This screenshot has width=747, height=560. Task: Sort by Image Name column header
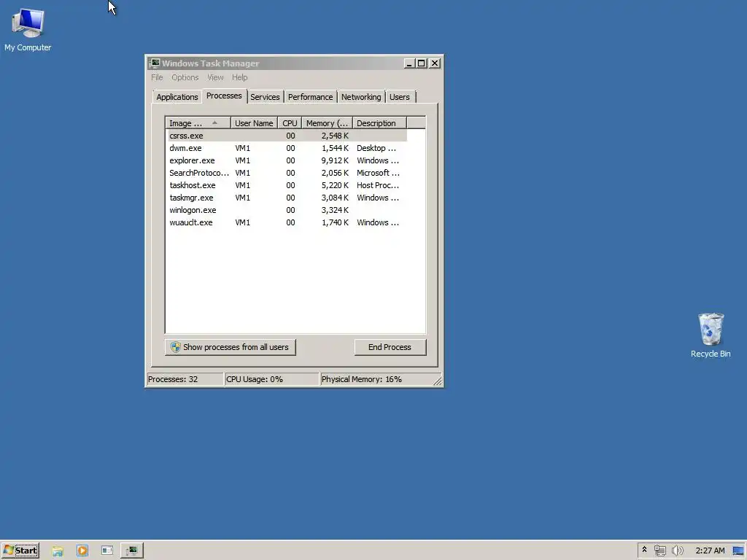(198, 123)
